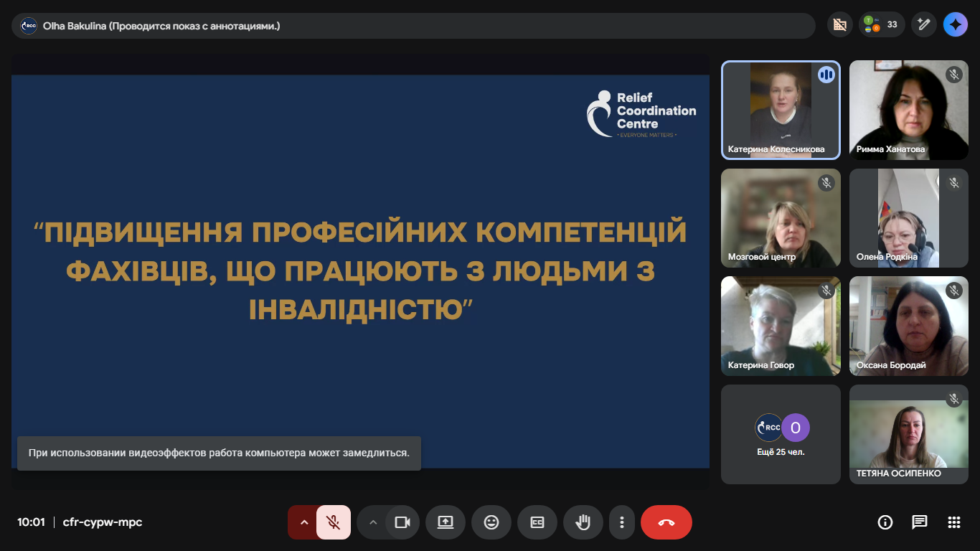Leave the call with the red hang-up button
The width and height of the screenshot is (980, 551).
click(666, 522)
